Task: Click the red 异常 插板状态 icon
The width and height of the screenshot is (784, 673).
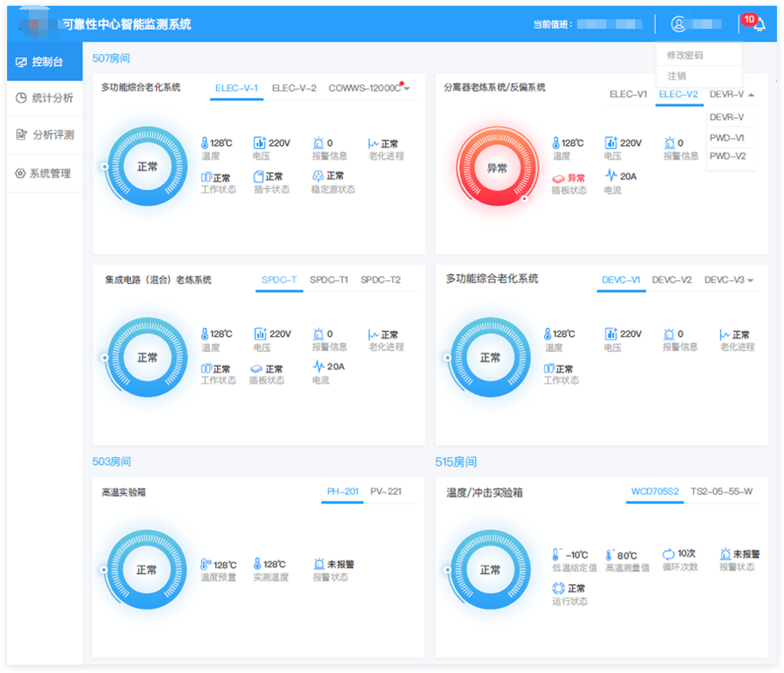Action: point(558,179)
